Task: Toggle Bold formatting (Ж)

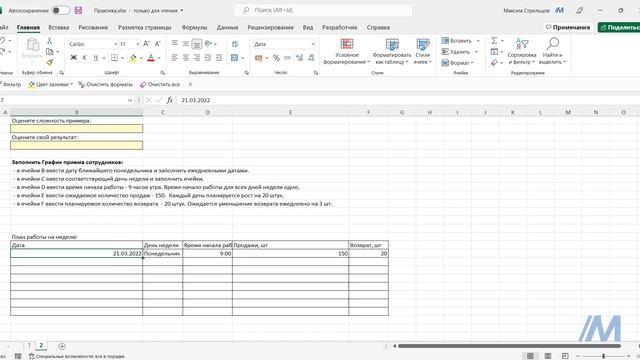Action: [73, 58]
